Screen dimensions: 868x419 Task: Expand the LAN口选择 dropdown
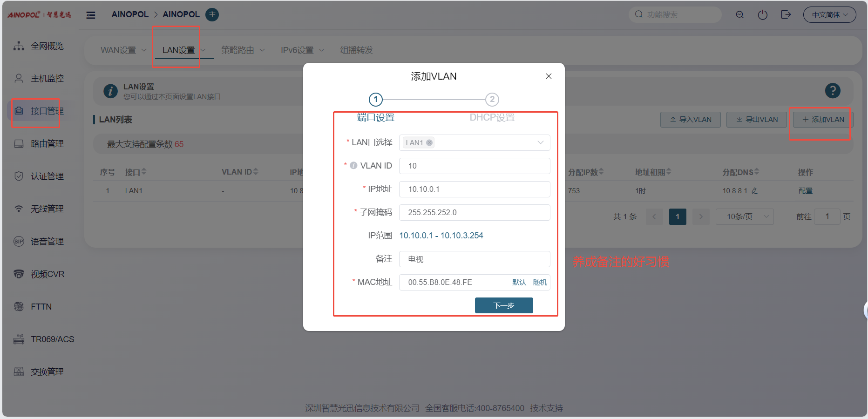click(x=540, y=142)
